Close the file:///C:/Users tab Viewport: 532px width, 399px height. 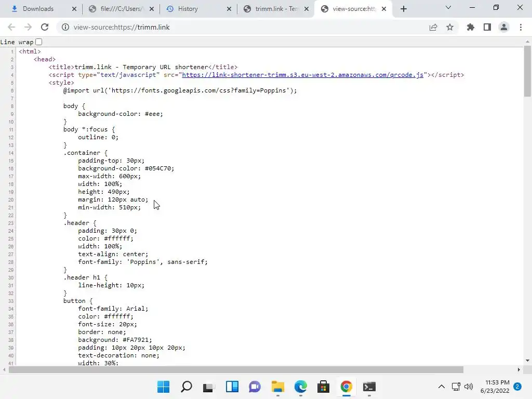tap(152, 9)
